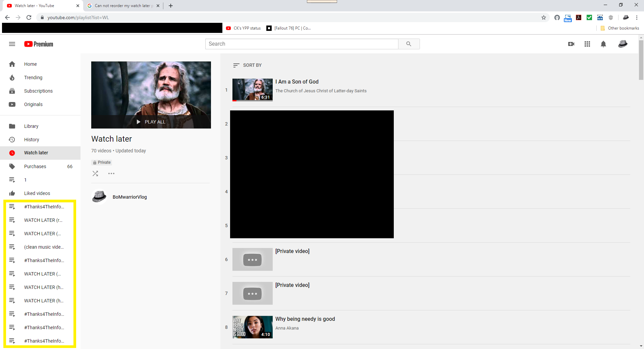Open the notifications bell
Viewport: 644px width, 349px height.
click(603, 44)
